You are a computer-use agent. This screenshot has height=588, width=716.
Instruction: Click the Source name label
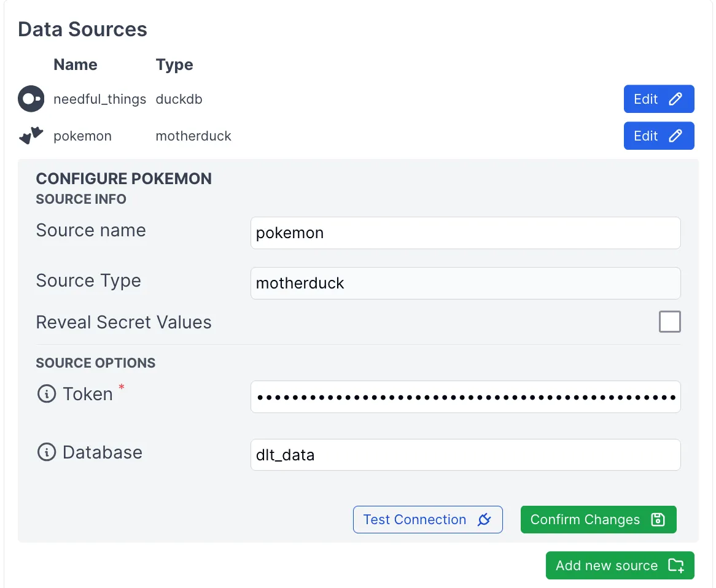91,230
